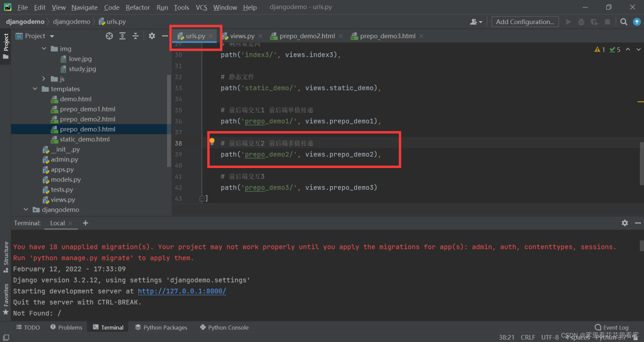Viewport: 644px width, 342px height.
Task: Add a new terminal session tab
Action: coord(86,223)
